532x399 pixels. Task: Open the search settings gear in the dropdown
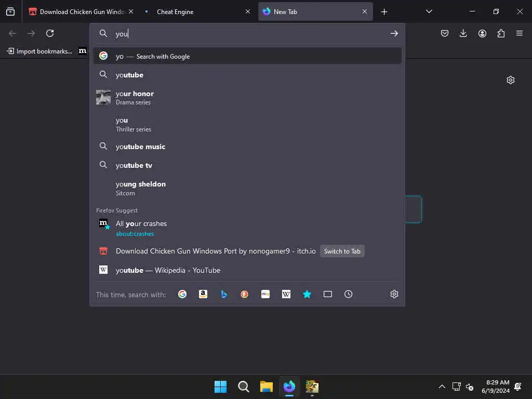(394, 294)
